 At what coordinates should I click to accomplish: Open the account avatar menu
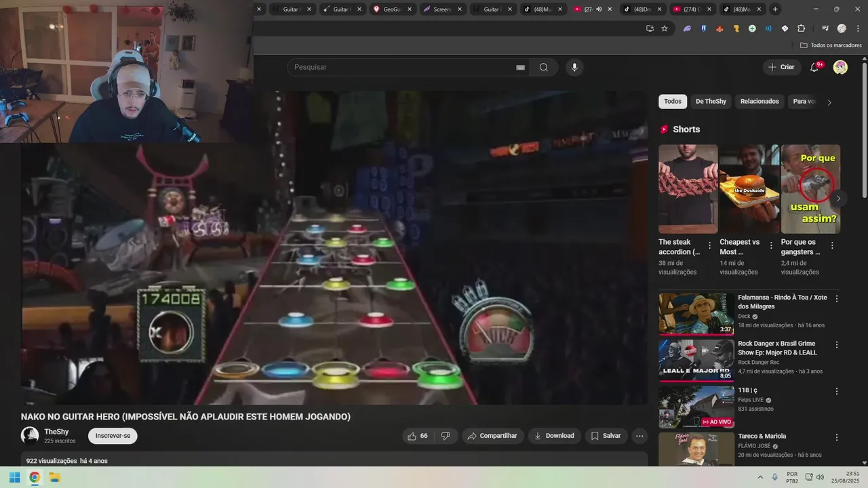(x=840, y=67)
